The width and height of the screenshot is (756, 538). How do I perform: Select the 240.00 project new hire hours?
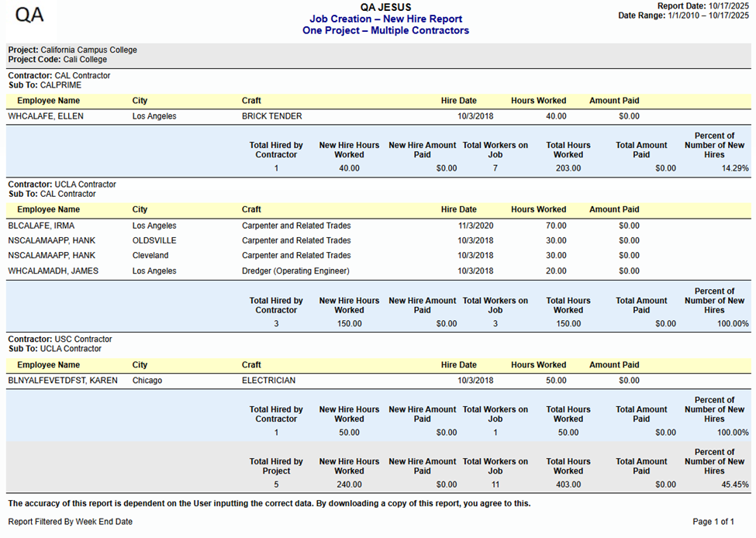coord(349,485)
